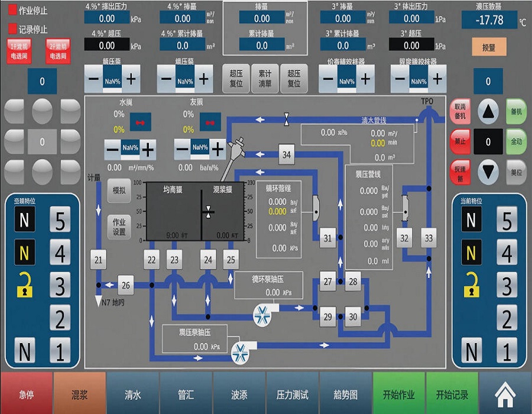
Task: Click valve 28 button
Action: click(353, 282)
